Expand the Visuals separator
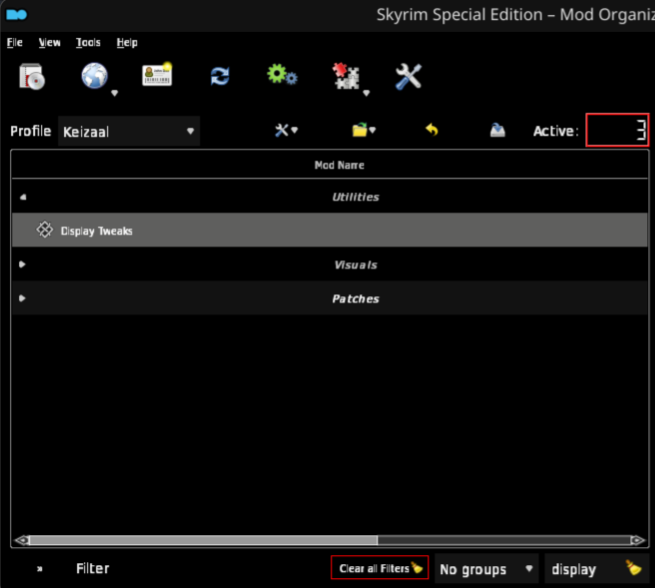 tap(23, 265)
